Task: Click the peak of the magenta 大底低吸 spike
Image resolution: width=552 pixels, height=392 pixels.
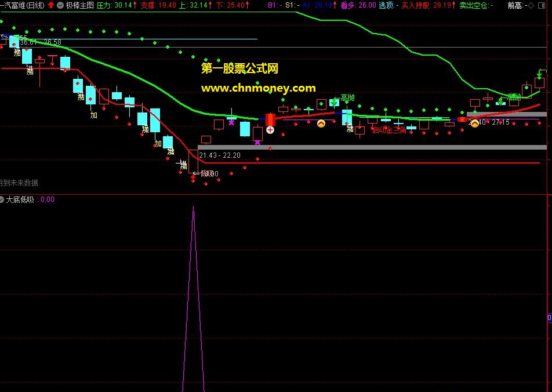Action: click(193, 207)
